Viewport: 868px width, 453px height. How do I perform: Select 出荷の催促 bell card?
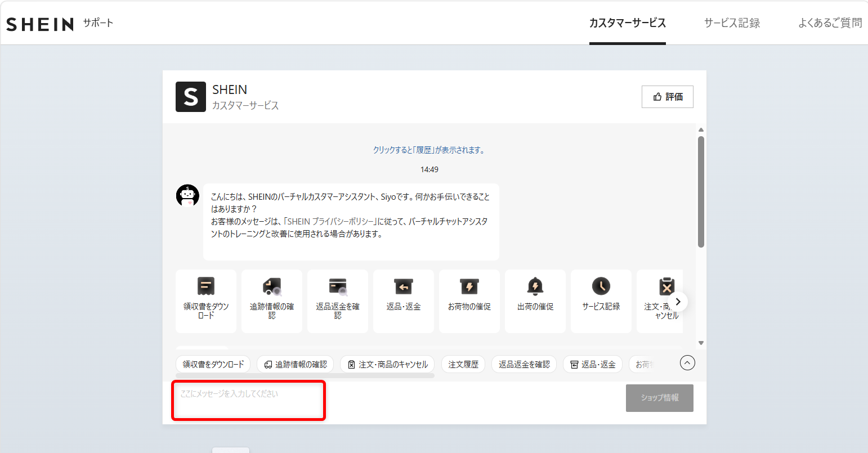[535, 301]
